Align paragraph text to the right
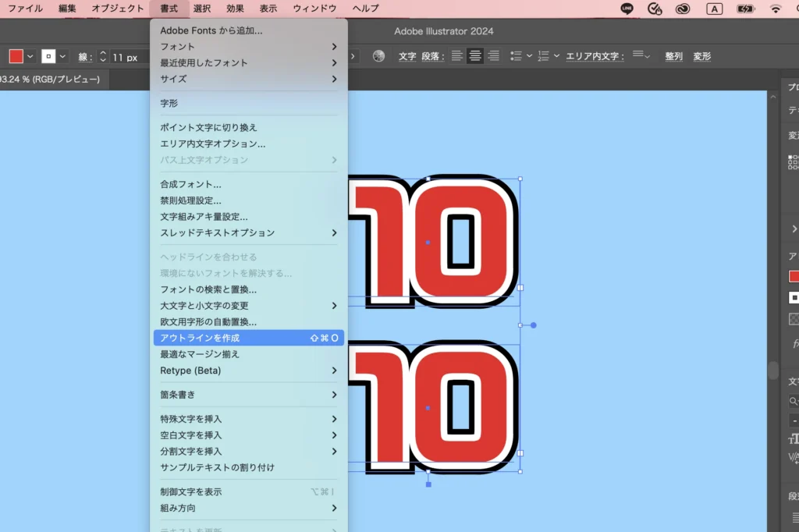The image size is (799, 532). (493, 56)
